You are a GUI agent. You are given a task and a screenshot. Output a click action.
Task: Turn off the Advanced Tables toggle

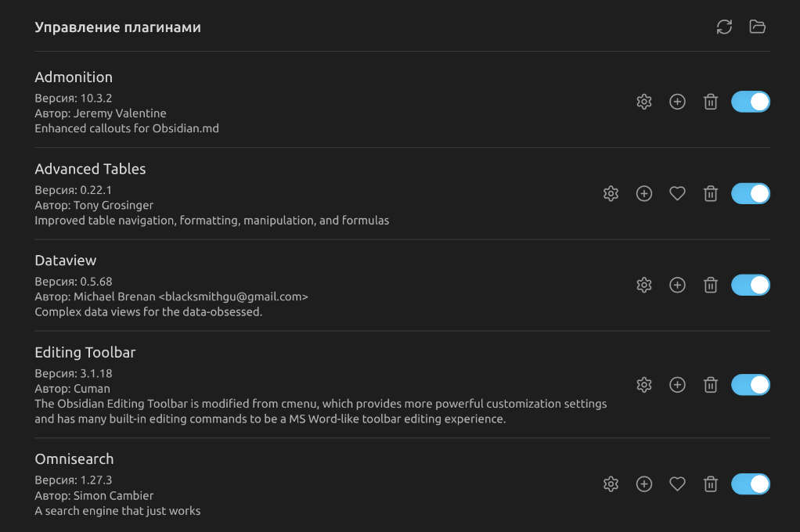click(x=751, y=193)
